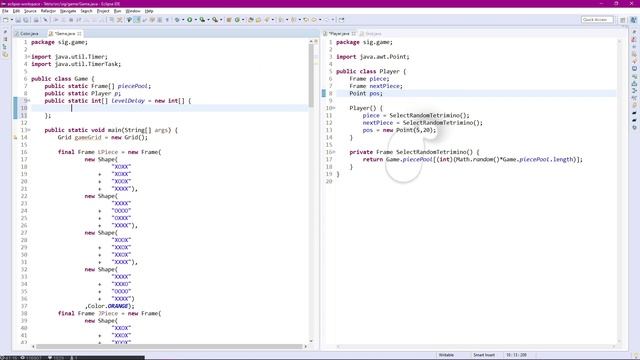Collapse levelDelay array fold at line 9
Image resolution: width=640 pixels, height=360 pixels.
tap(29, 101)
